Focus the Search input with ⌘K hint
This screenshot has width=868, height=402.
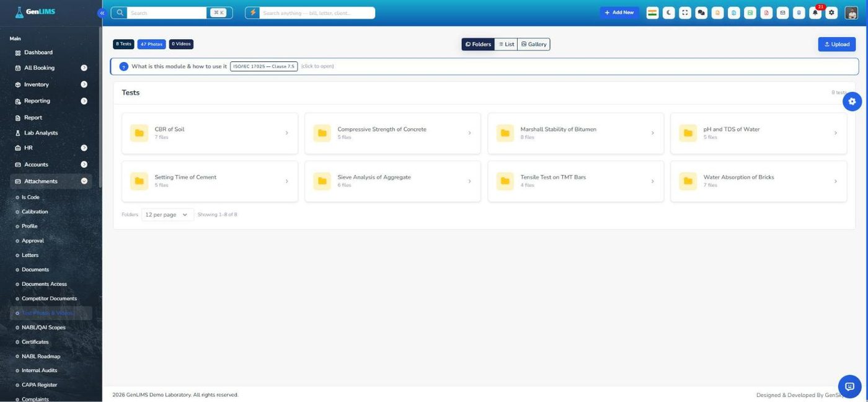click(167, 12)
